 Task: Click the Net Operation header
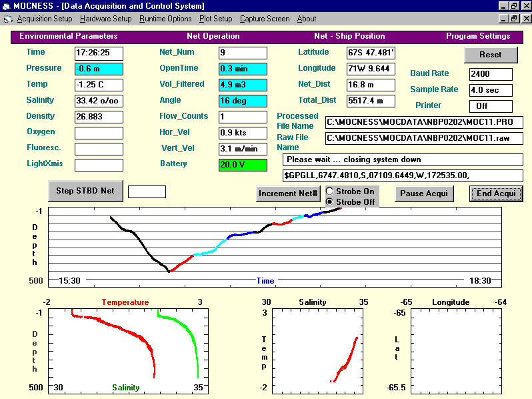point(213,36)
